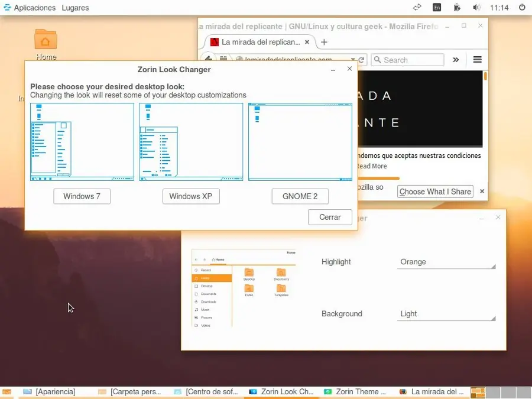Close the La mirada del replicante tab
532x399 pixels.
pos(307,42)
